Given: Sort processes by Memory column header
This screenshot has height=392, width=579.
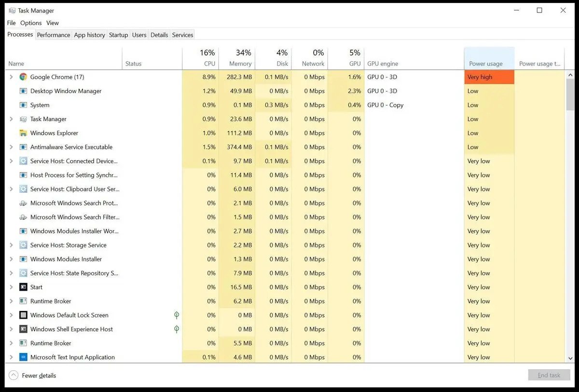Looking at the screenshot, I should pyautogui.click(x=240, y=64).
